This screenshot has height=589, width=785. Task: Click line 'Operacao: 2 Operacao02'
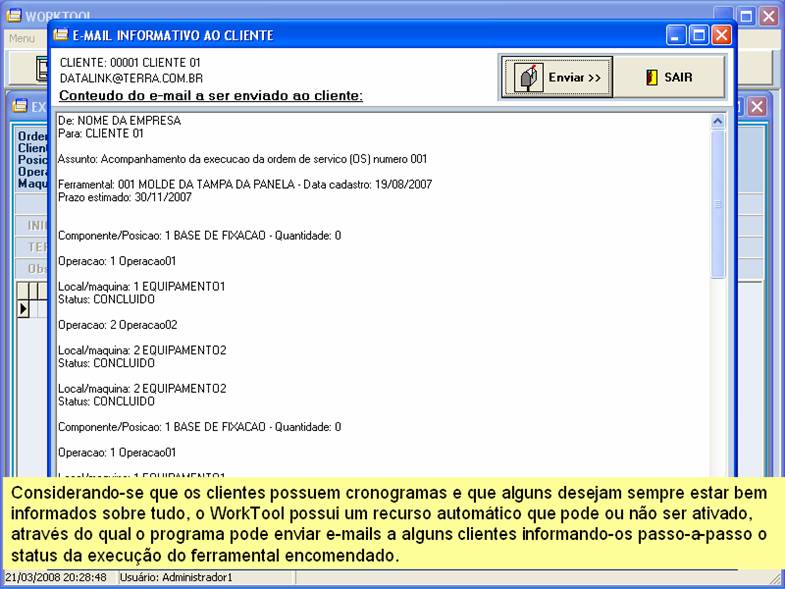118,325
